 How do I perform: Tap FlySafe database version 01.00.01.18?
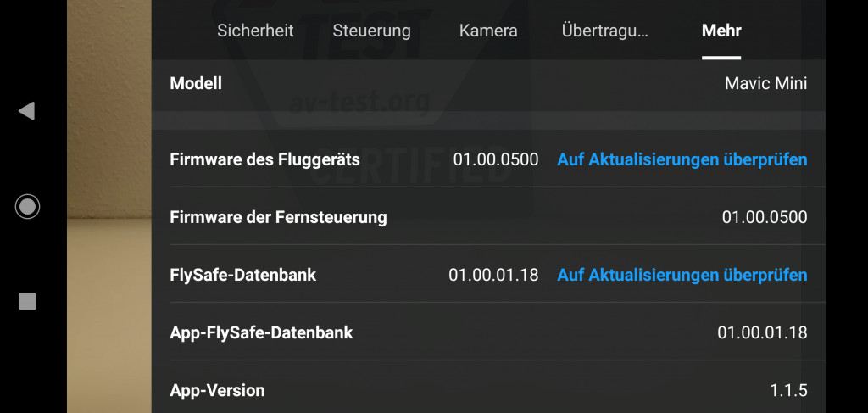(493, 275)
